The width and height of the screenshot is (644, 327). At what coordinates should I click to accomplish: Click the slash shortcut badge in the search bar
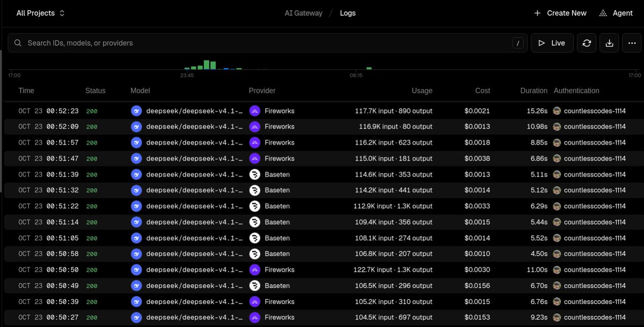point(518,43)
